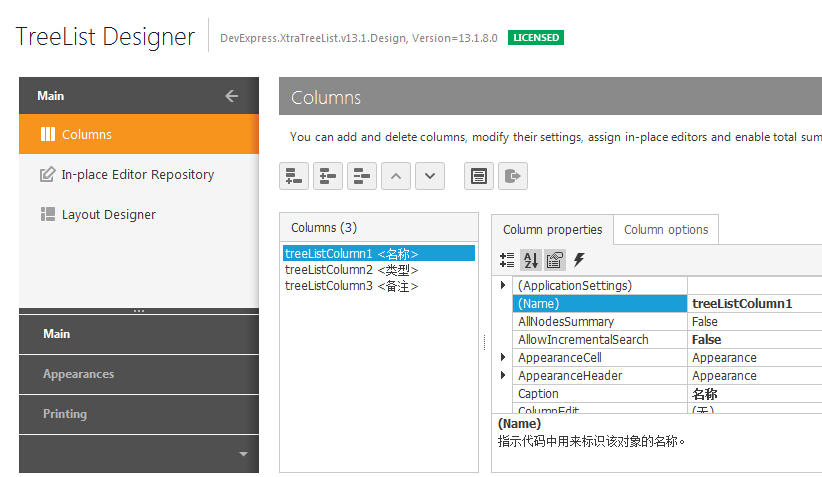The height and width of the screenshot is (477, 822).
Task: Expand the AppearanceCell property
Action: [x=503, y=357]
